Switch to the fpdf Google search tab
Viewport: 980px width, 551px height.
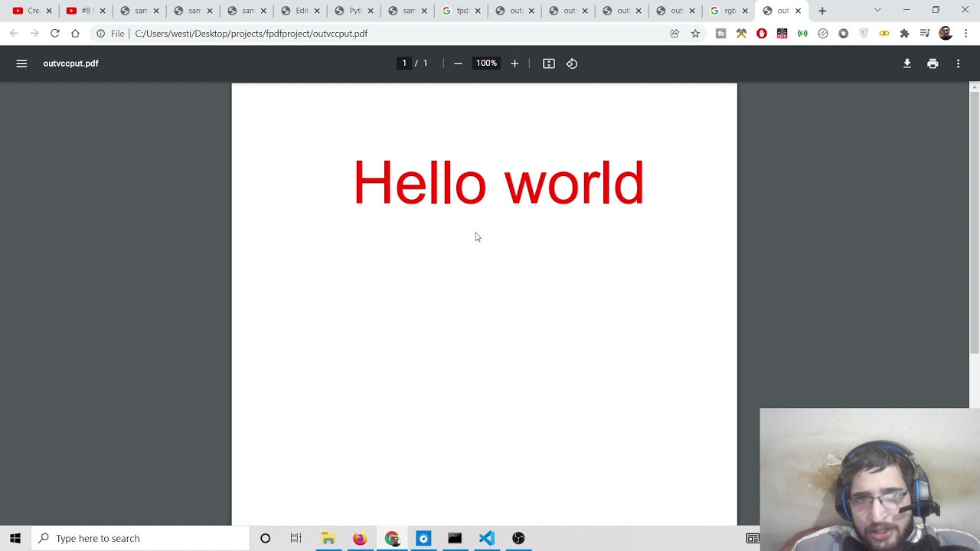pyautogui.click(x=458, y=11)
